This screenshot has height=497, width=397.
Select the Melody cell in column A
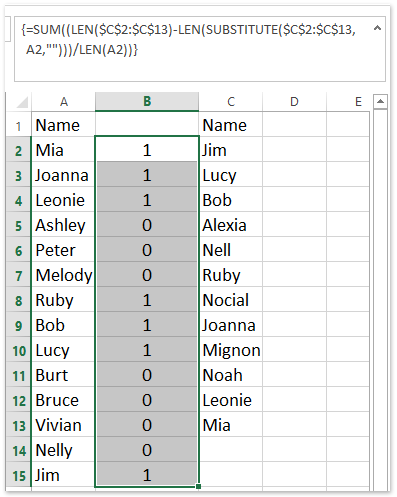coord(63,275)
